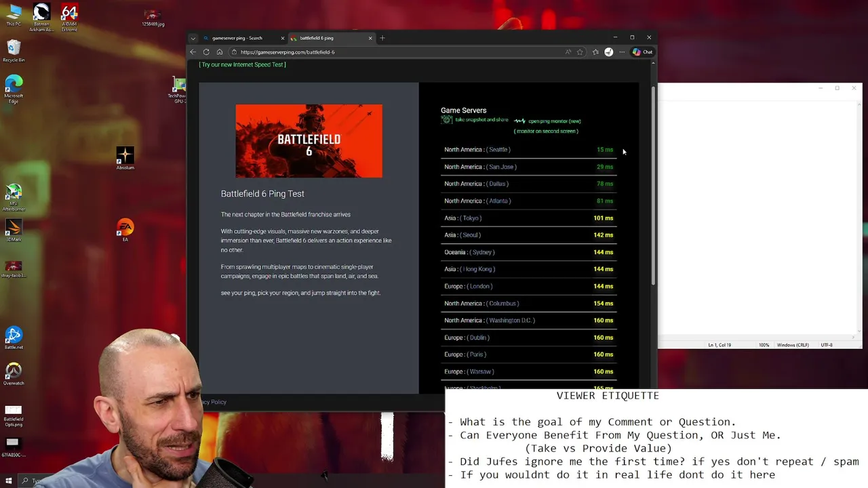The image size is (868, 488).
Task: Open 3DMark desktop shortcut
Action: pos(14,231)
